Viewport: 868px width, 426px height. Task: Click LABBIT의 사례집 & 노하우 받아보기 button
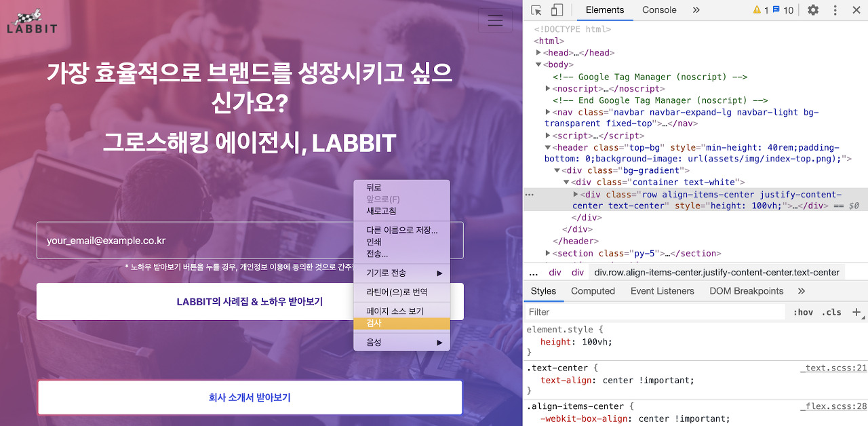[x=250, y=302]
